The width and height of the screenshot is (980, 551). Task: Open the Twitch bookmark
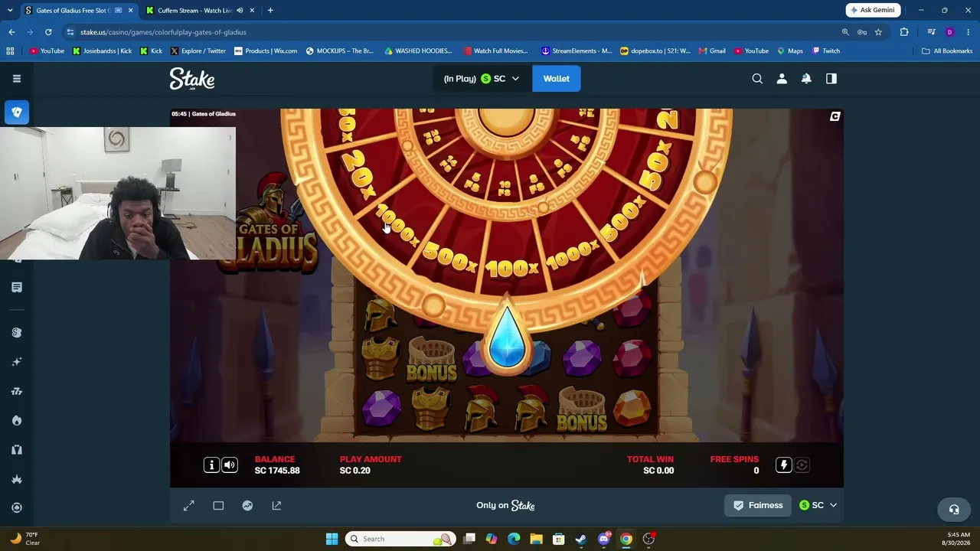825,51
